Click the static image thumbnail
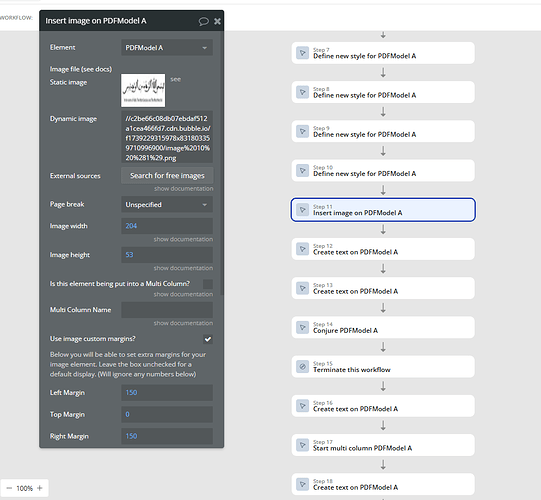Screen dimensions: 541x500 pos(143,90)
